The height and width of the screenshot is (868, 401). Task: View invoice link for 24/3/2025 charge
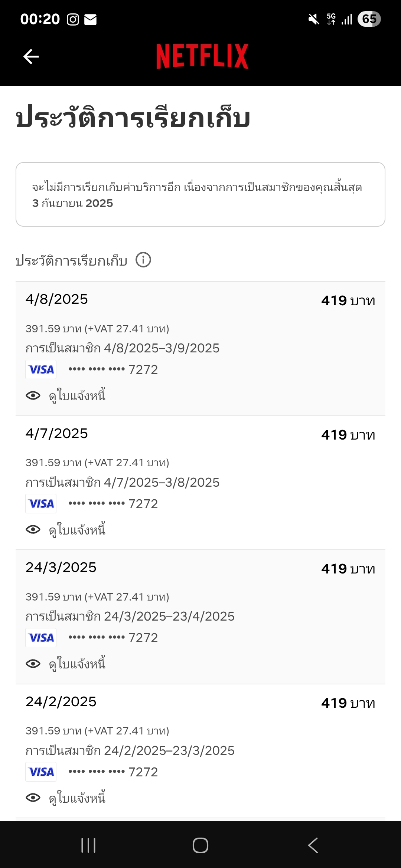(77, 664)
